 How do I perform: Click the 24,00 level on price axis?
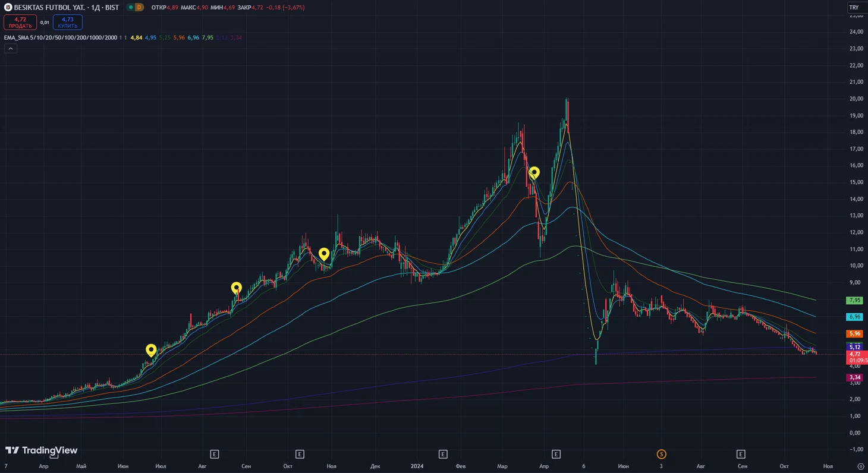pos(856,31)
